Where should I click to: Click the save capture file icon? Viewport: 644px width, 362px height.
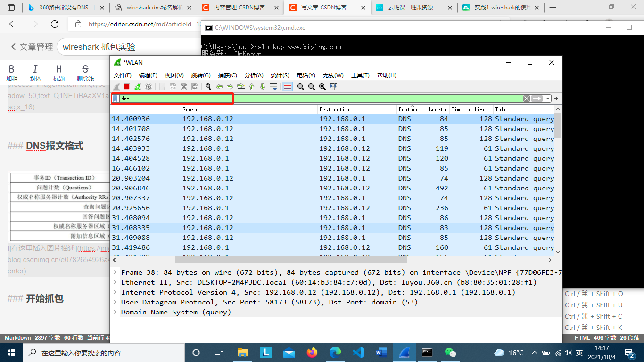pyautogui.click(x=173, y=87)
